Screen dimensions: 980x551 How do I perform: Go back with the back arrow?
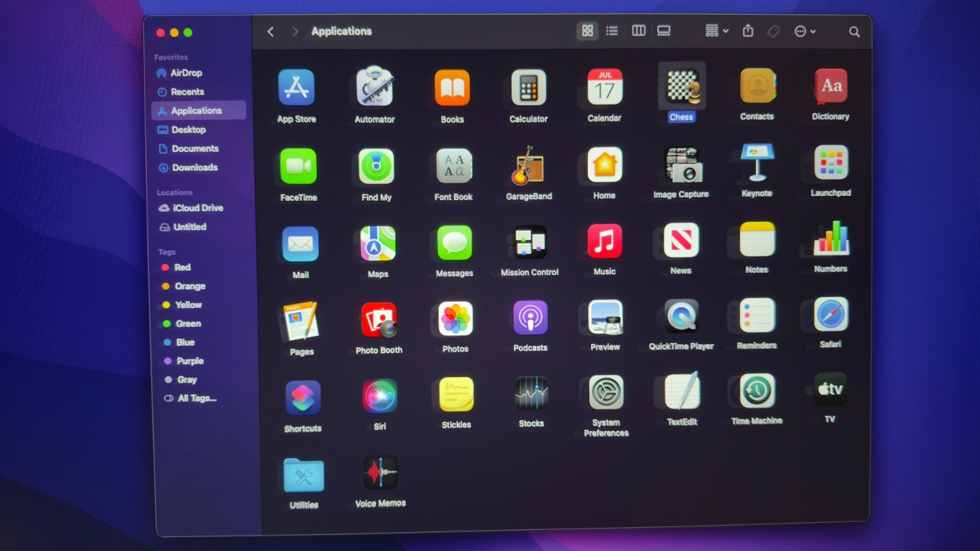point(271,31)
